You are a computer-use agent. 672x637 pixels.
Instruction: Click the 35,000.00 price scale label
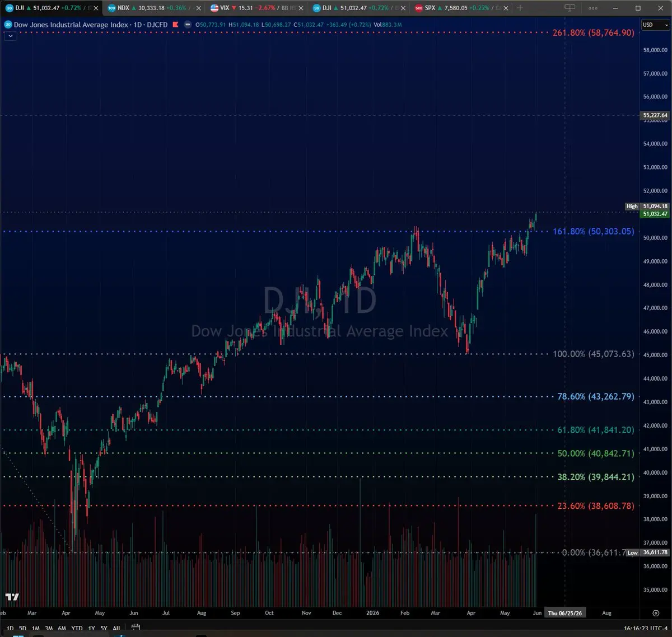point(655,590)
